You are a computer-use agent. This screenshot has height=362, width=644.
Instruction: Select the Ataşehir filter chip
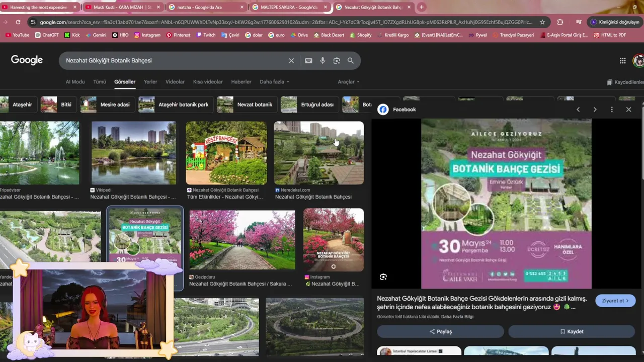point(18,105)
